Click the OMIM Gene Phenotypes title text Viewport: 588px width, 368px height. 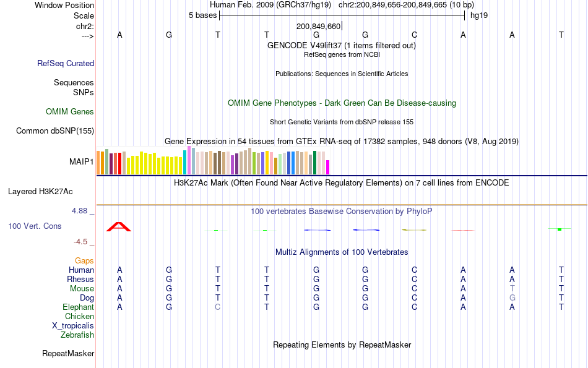click(342, 103)
